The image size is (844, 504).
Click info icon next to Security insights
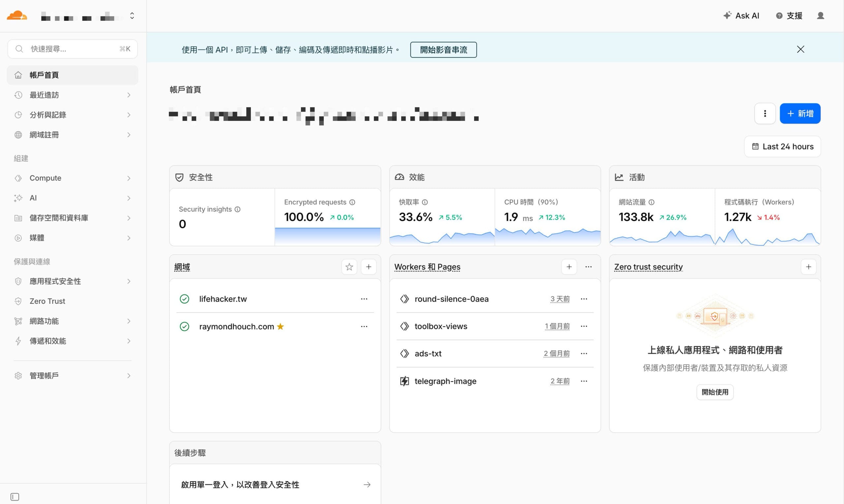(x=238, y=209)
